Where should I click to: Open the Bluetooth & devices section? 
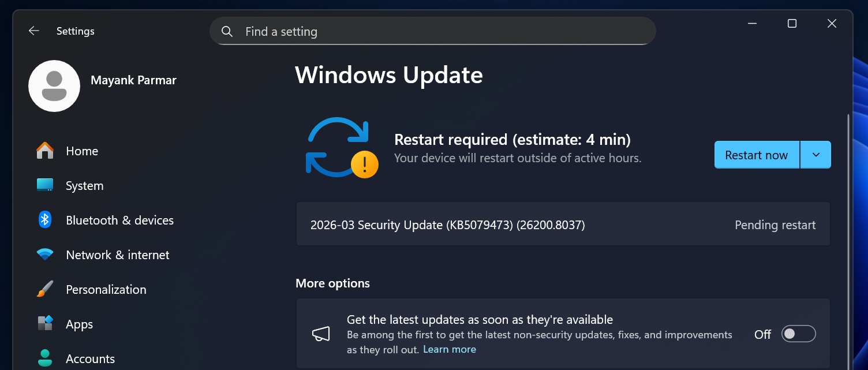point(119,220)
